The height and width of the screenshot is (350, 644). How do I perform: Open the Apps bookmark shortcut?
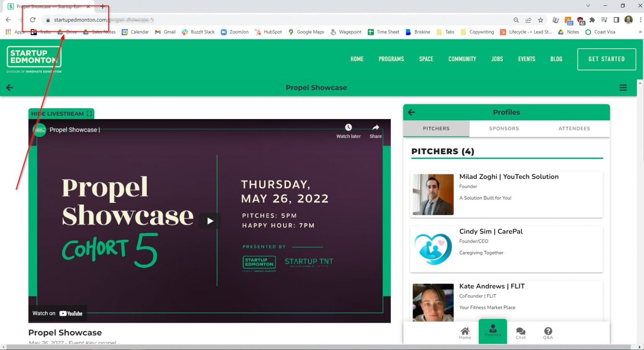pyautogui.click(x=15, y=32)
